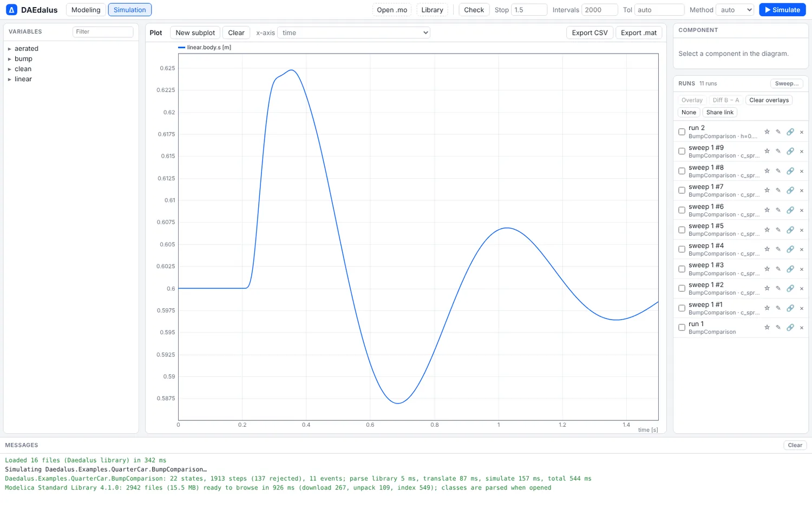Viewport: 812px width, 508px height.
Task: Run the Simulate button
Action: pos(782,10)
